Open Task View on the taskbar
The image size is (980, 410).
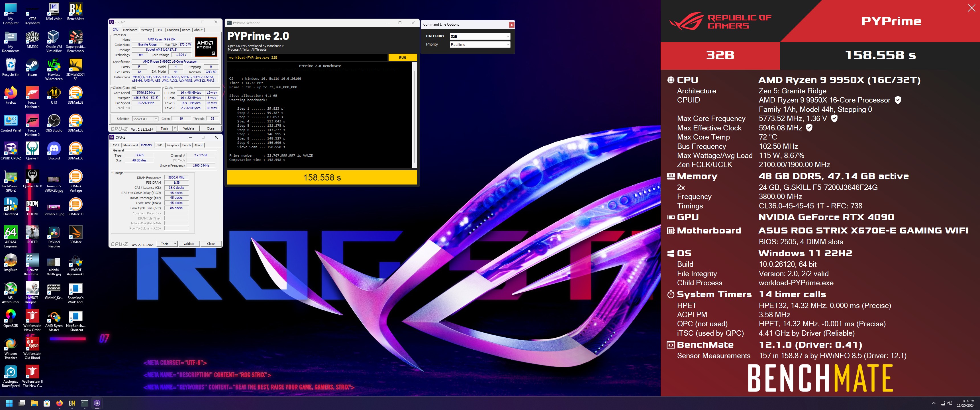point(22,403)
